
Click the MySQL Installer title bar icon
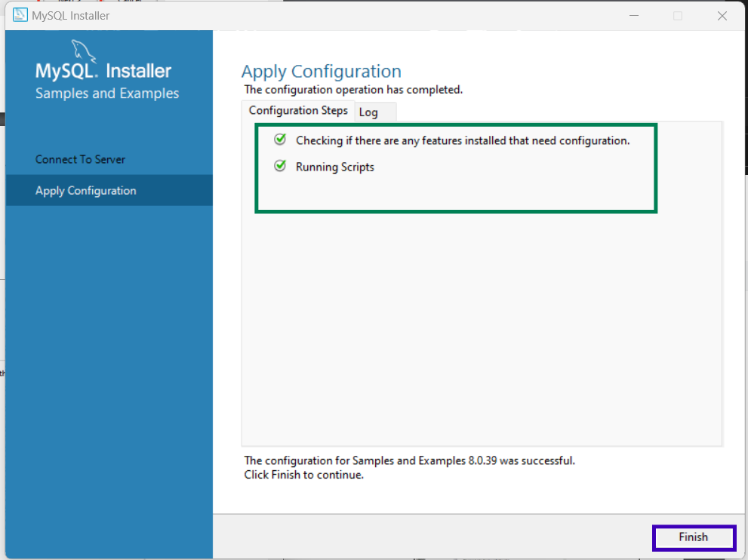20,15
